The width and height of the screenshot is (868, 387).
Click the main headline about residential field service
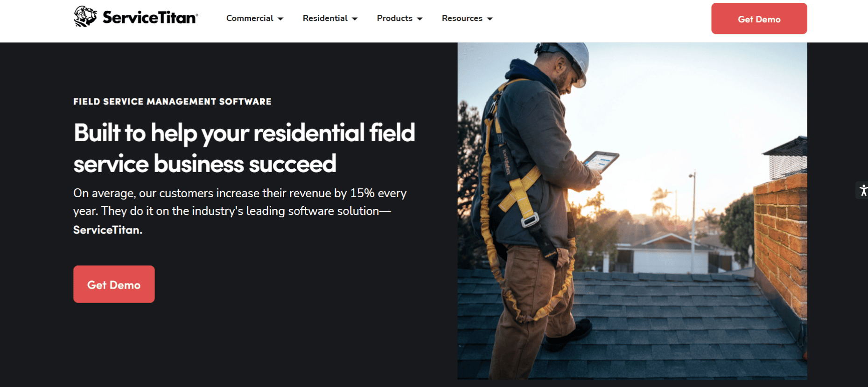coord(244,148)
